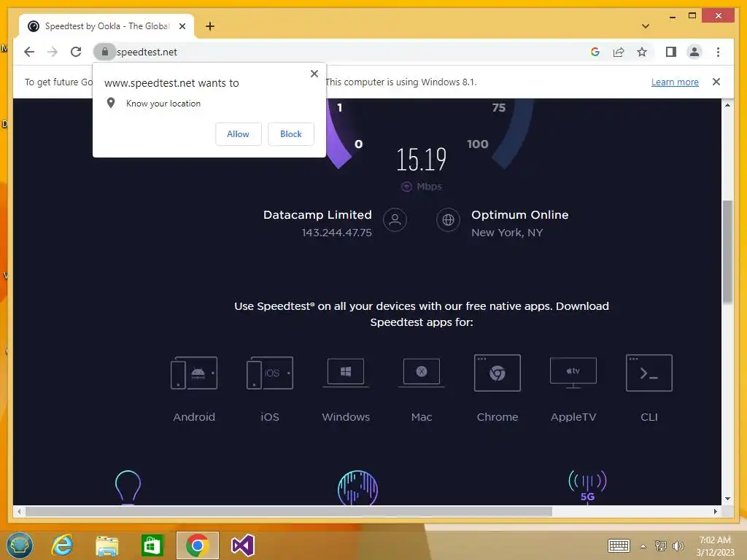Allow location access for speedtest.net
Viewport: 747px width, 560px height.
coord(239,134)
